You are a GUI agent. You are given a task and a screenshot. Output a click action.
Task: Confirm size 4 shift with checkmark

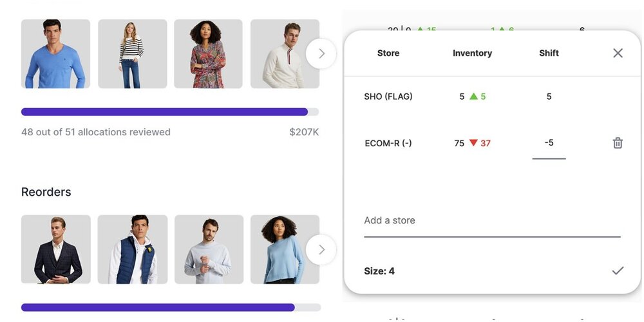(x=618, y=271)
